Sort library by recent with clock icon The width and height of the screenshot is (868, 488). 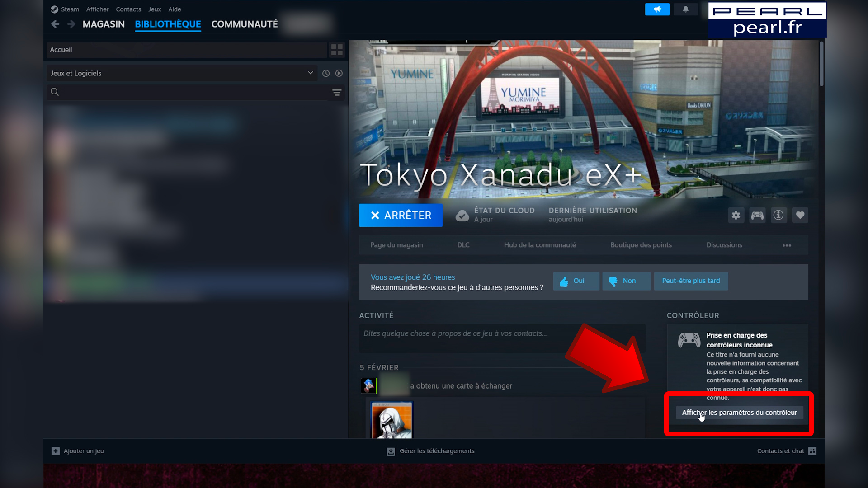326,73
